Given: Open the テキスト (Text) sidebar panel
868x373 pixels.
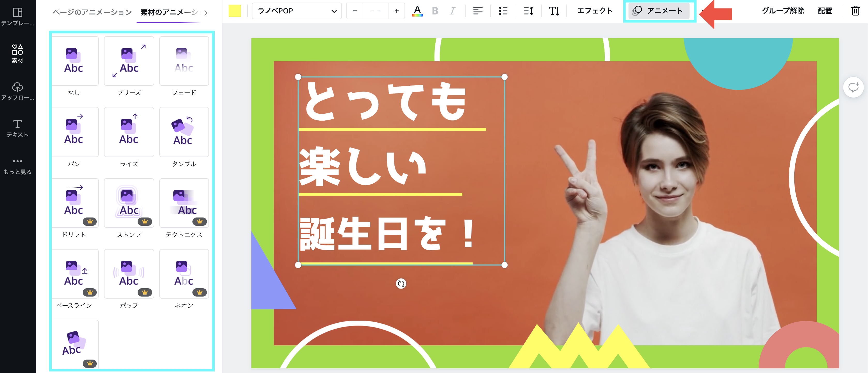Looking at the screenshot, I should (18, 128).
